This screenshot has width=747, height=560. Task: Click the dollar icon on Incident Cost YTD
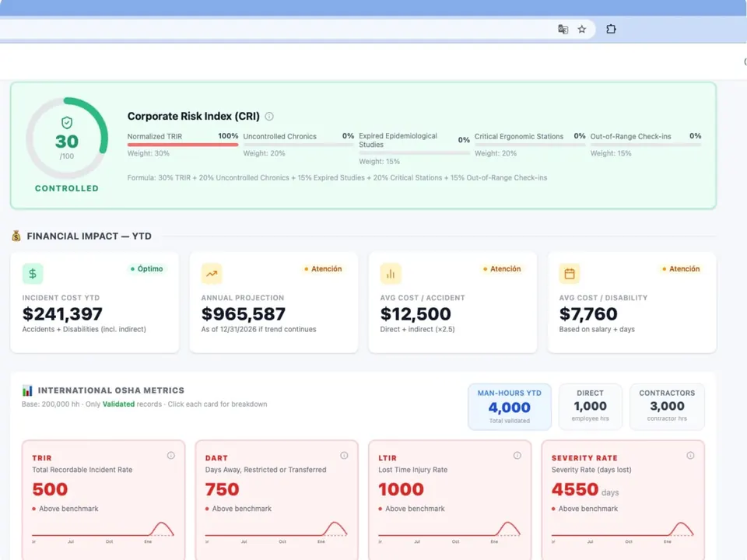pos(33,274)
